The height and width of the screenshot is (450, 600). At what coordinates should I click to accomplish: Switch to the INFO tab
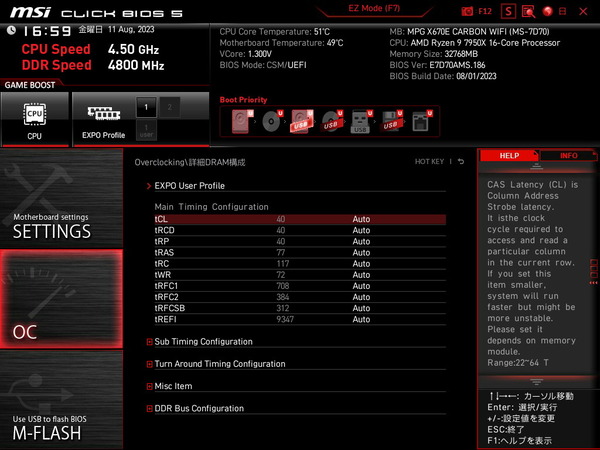click(x=569, y=156)
